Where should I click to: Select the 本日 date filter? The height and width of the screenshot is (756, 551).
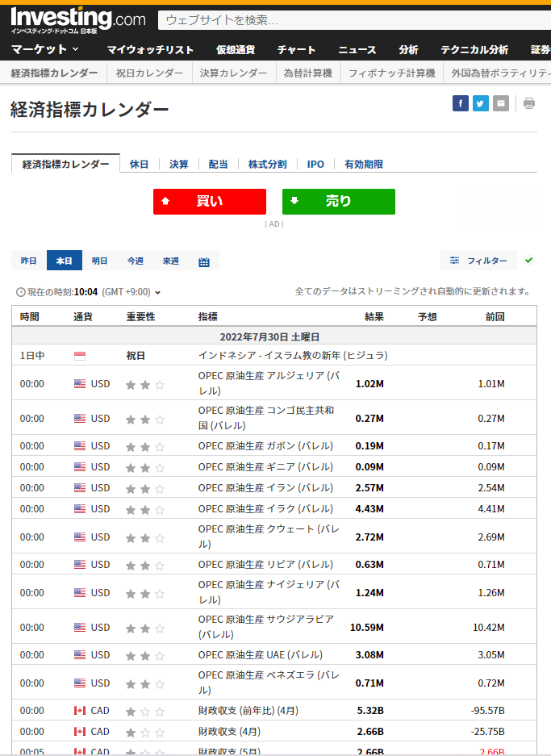(x=64, y=261)
